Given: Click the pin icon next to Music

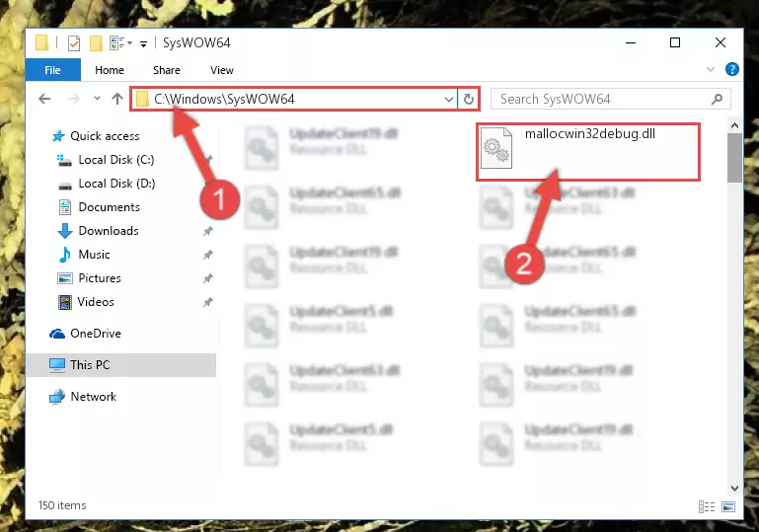Looking at the screenshot, I should [x=207, y=255].
